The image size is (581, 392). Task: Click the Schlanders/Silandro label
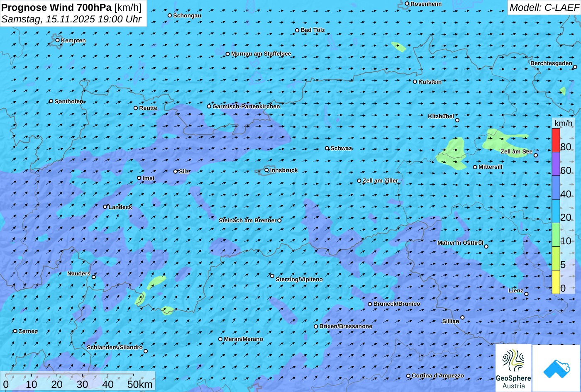pos(115,347)
